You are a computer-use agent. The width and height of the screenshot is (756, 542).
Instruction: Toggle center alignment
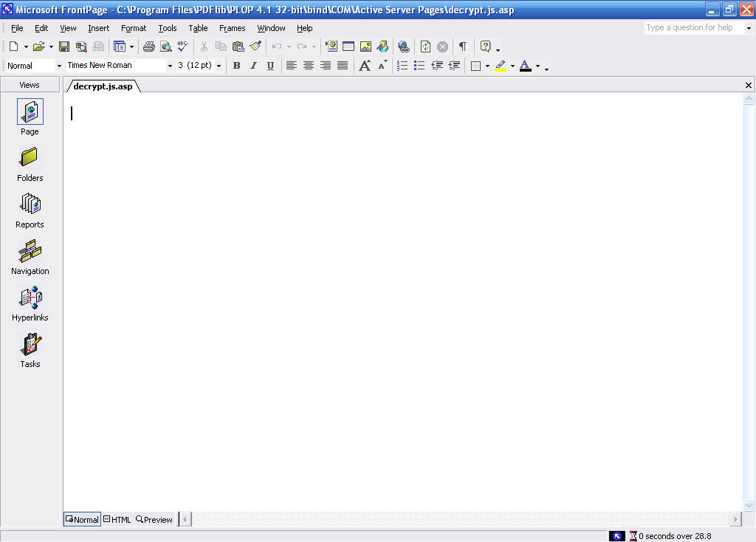tap(309, 66)
